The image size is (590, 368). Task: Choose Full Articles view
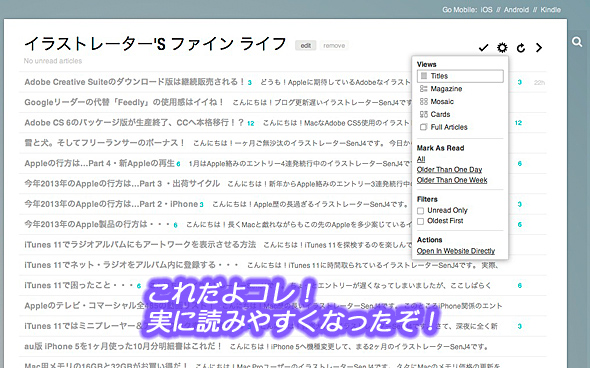[x=449, y=127]
